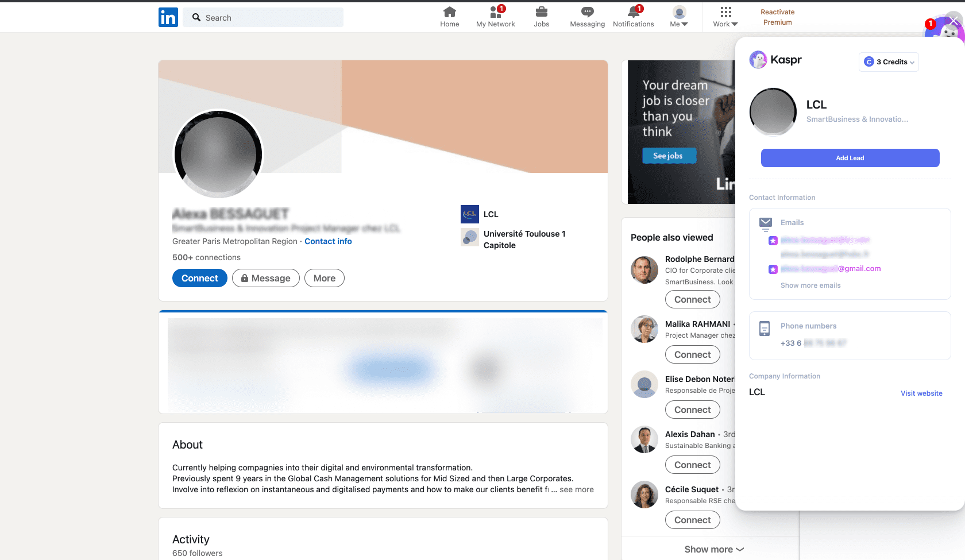The width and height of the screenshot is (965, 560).
Task: Click the Notifications bell red badge
Action: [x=639, y=9]
